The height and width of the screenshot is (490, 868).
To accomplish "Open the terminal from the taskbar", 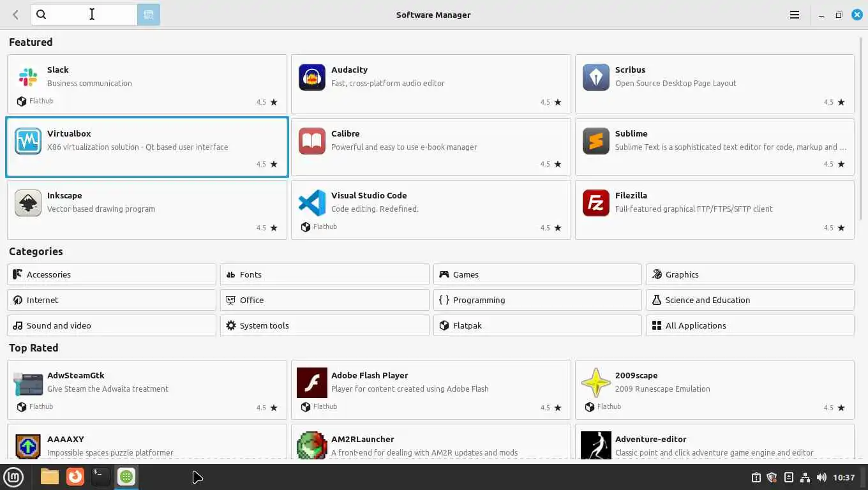I will [100, 477].
